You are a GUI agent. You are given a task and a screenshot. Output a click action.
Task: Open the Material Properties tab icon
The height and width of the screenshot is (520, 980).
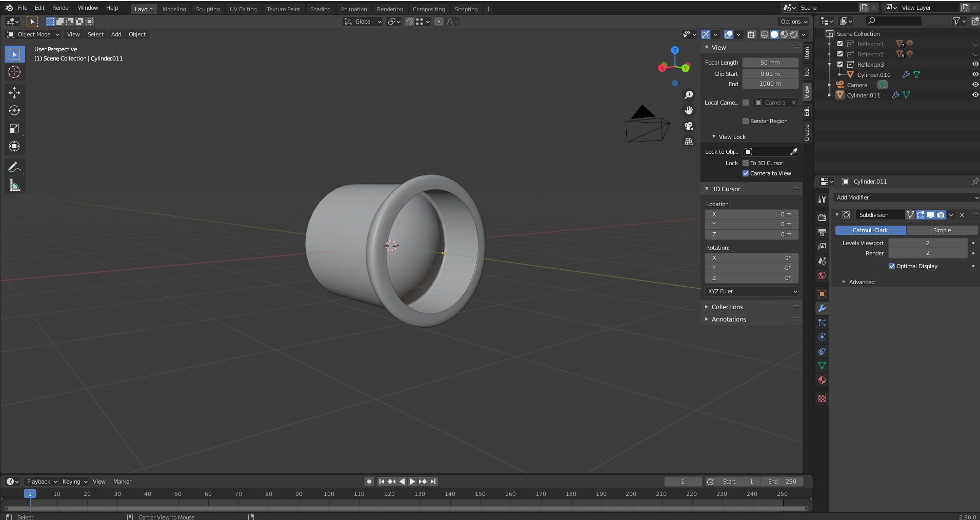822,381
